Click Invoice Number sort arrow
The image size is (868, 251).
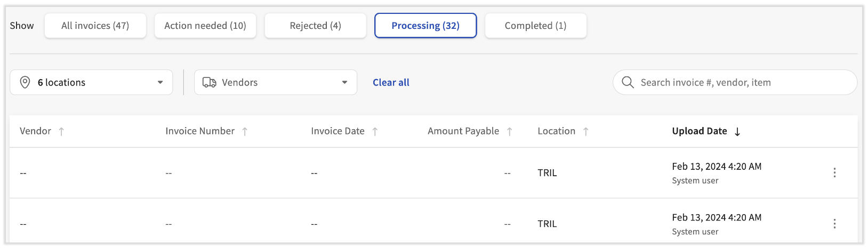click(x=245, y=131)
